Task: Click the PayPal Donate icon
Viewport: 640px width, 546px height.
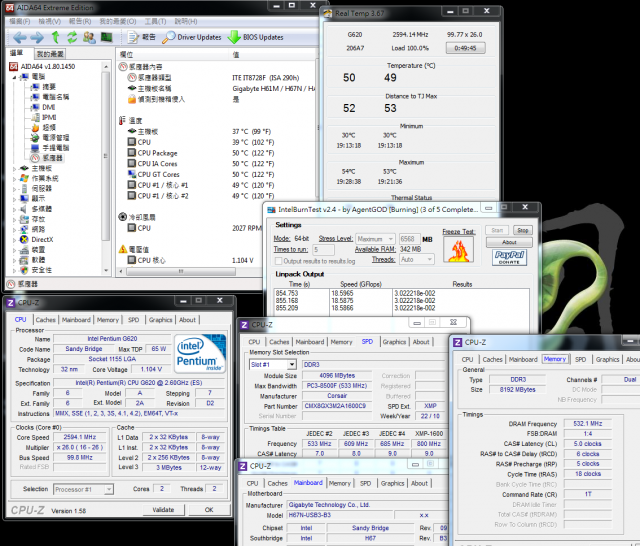Action: (509, 257)
